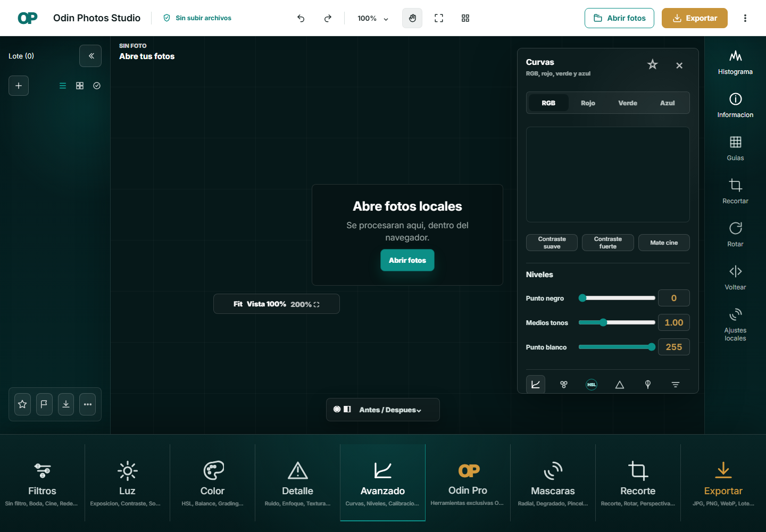766x532 pixels.
Task: Select the Verde channel tab
Action: [628, 103]
